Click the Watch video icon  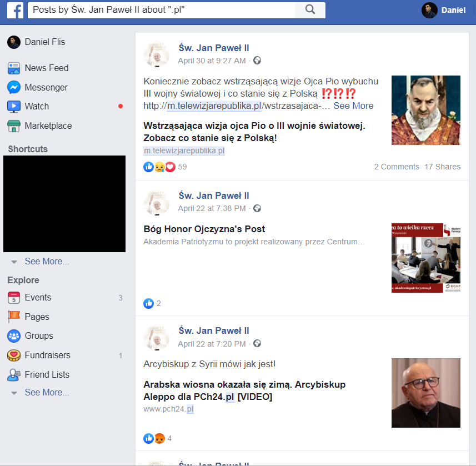(x=14, y=106)
